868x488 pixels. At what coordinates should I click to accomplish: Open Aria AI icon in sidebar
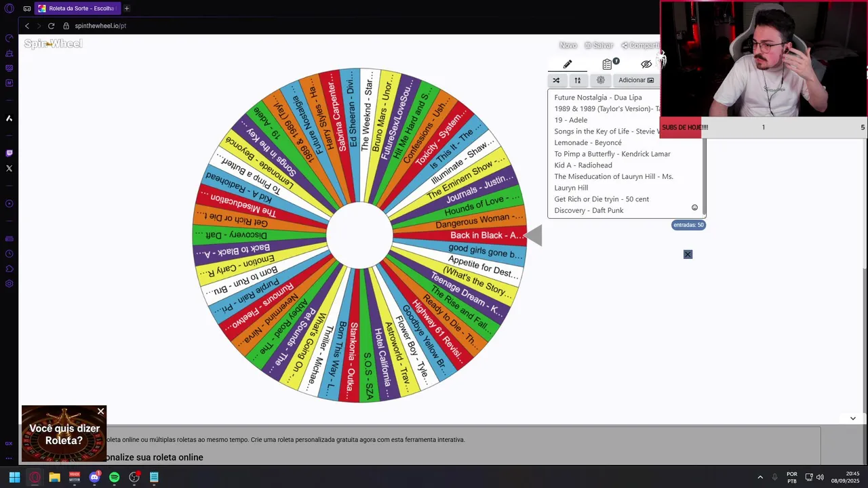[x=9, y=118]
